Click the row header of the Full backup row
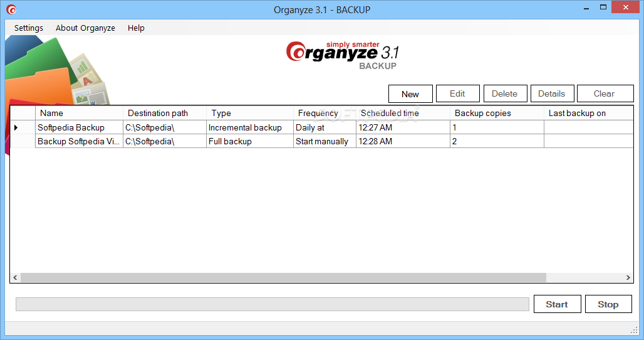 (x=23, y=141)
